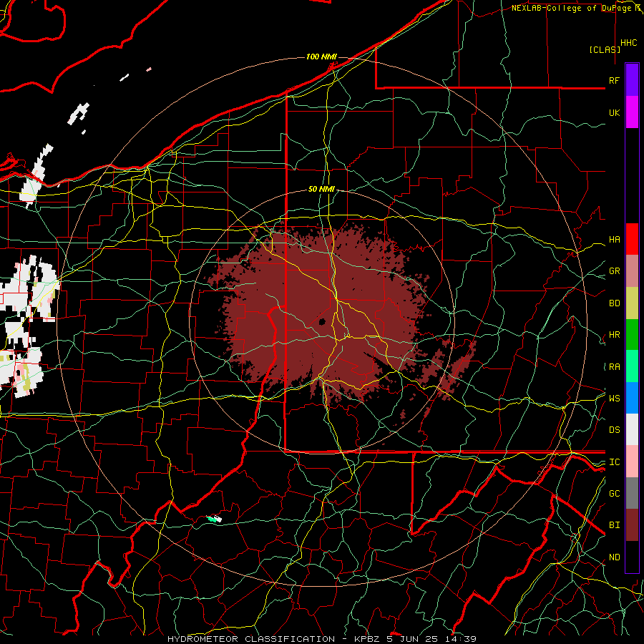Select the GR pink-brown legend swatch

click(632, 270)
